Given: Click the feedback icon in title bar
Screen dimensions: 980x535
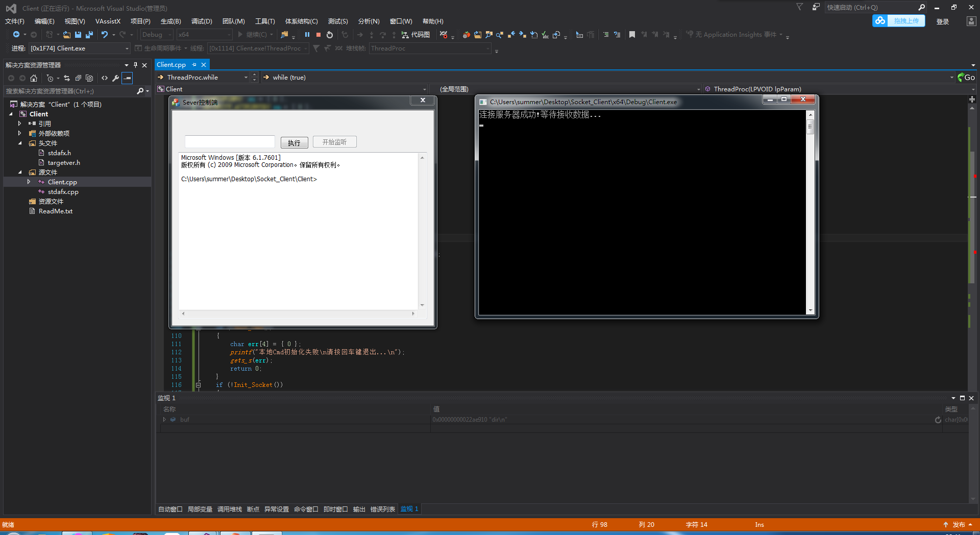Looking at the screenshot, I should [816, 7].
